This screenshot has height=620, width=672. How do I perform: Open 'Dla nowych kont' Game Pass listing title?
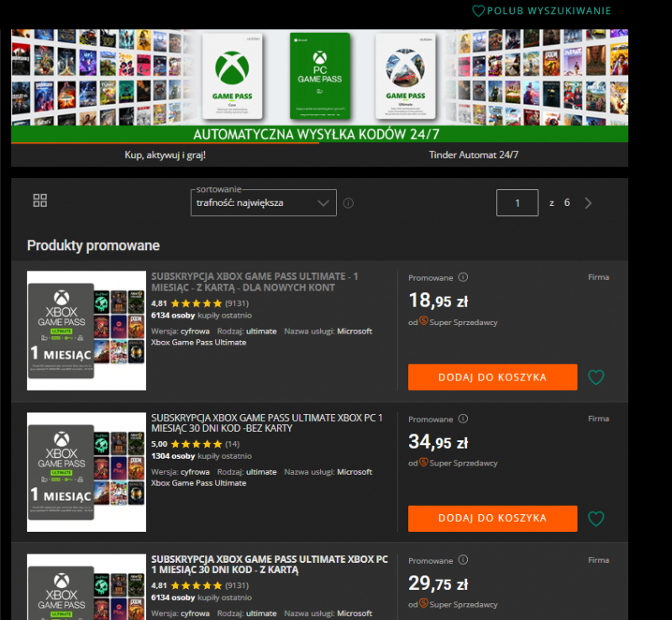pos(252,281)
